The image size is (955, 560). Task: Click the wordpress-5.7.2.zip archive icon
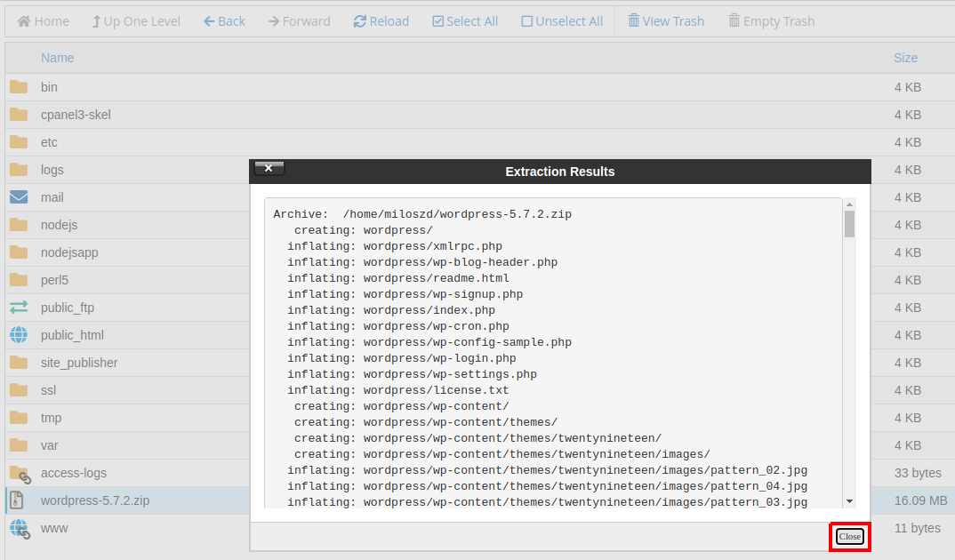[17, 500]
